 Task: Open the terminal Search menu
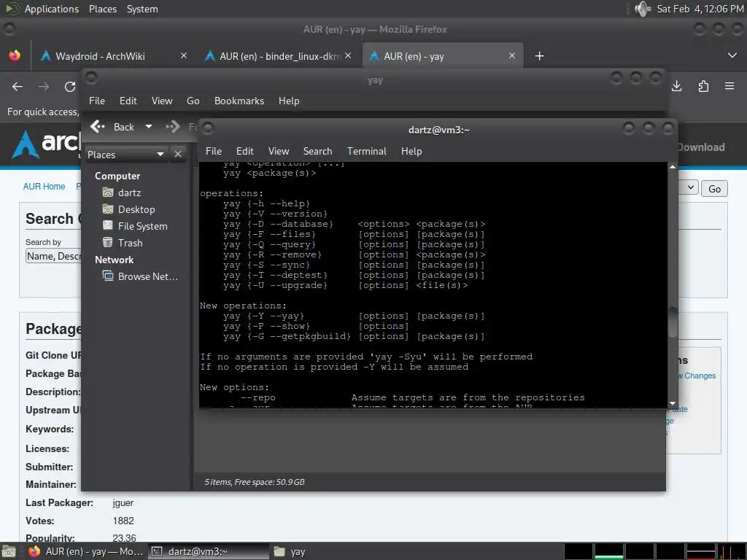coord(318,152)
